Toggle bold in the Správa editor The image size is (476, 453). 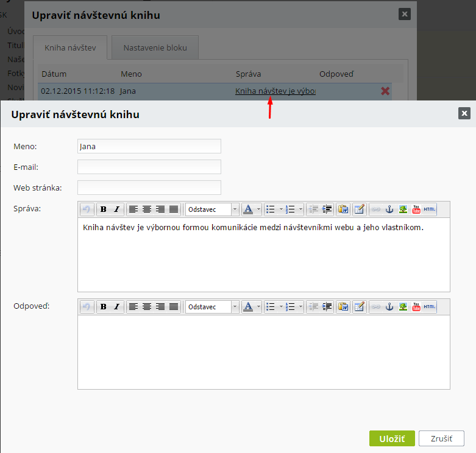pos(103,209)
